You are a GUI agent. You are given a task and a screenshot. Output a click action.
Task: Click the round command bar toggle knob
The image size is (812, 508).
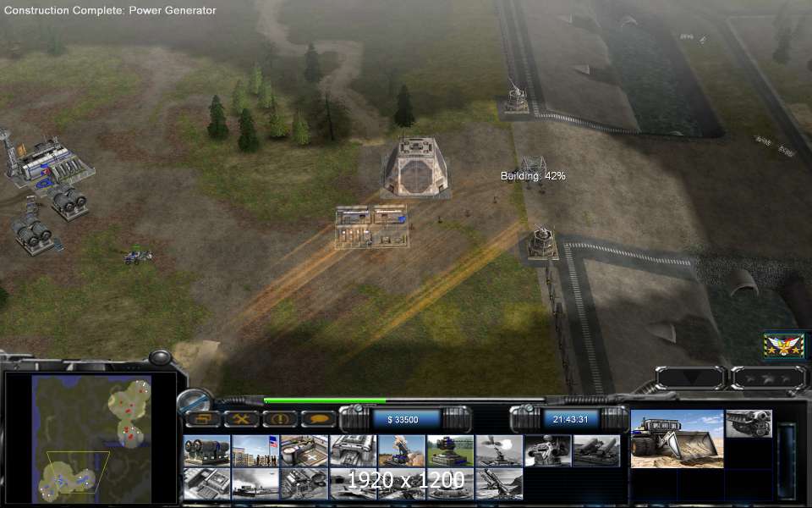195,400
